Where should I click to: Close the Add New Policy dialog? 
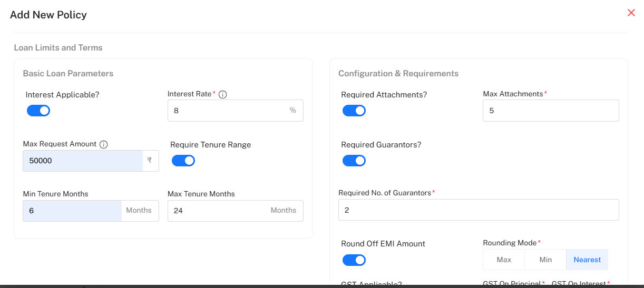pos(631,13)
